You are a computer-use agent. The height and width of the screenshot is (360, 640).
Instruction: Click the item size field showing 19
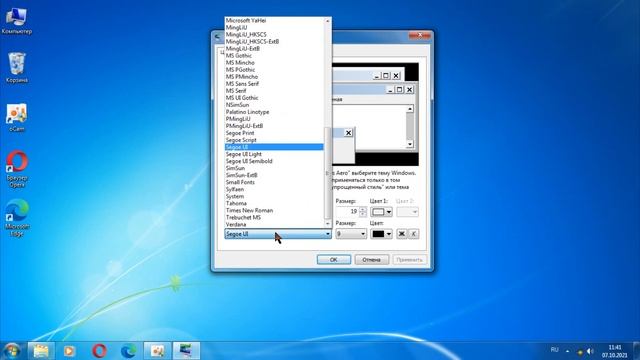pos(347,211)
